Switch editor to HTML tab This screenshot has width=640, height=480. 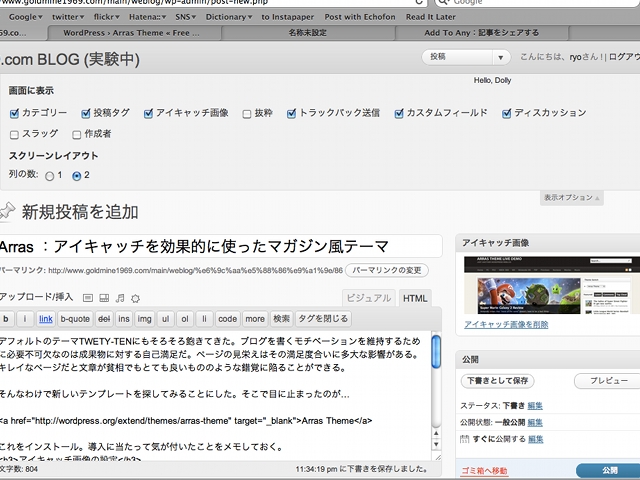[415, 298]
